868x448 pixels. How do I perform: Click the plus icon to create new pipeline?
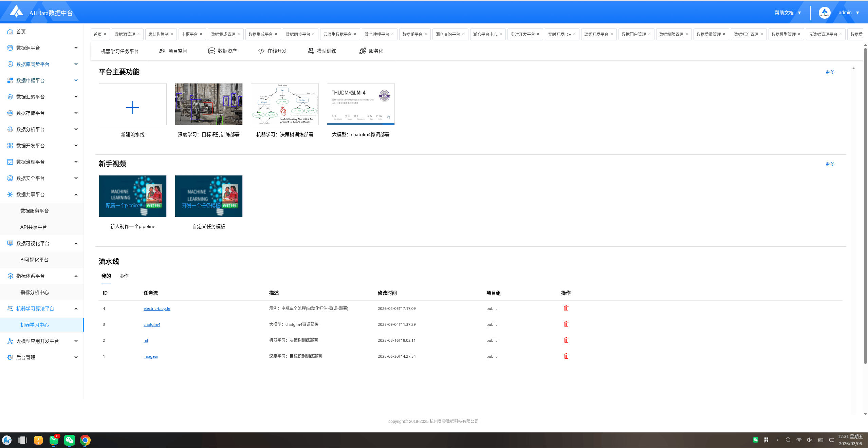(x=132, y=108)
